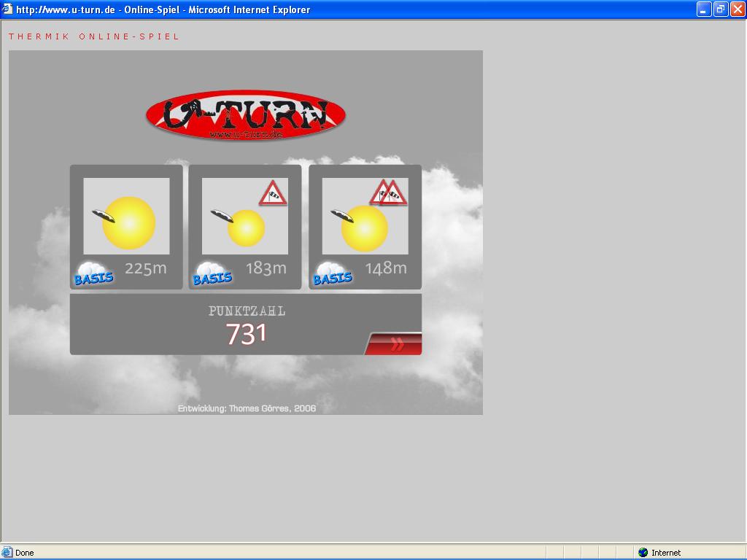
Task: Click the 225m height value
Action: (x=146, y=268)
